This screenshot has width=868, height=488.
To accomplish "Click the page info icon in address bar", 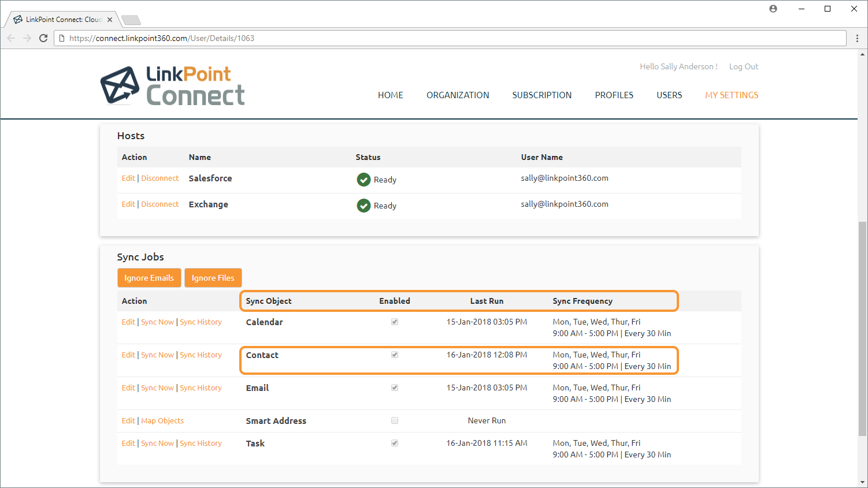I will click(x=62, y=38).
